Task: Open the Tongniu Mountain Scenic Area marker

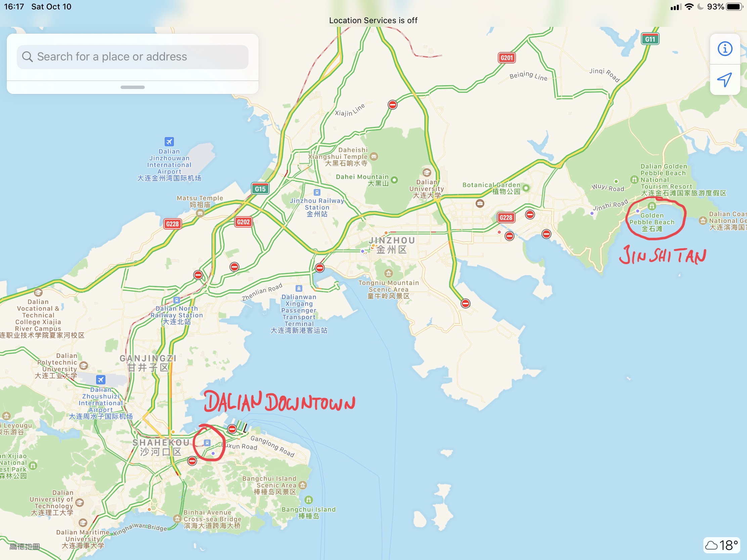Action: 388,273
